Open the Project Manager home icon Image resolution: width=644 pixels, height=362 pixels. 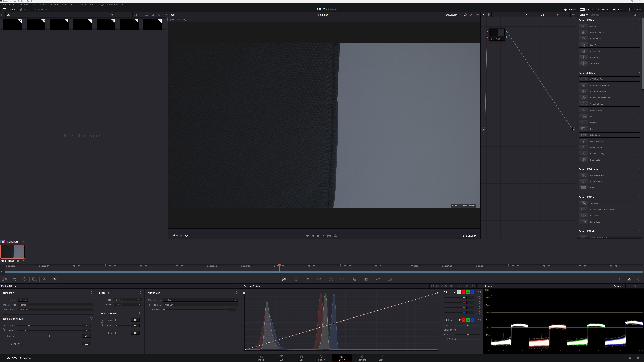pyautogui.click(x=630, y=358)
